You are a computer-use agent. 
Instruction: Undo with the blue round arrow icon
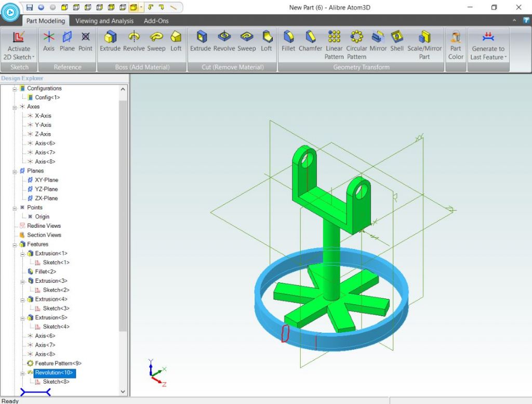41,7
